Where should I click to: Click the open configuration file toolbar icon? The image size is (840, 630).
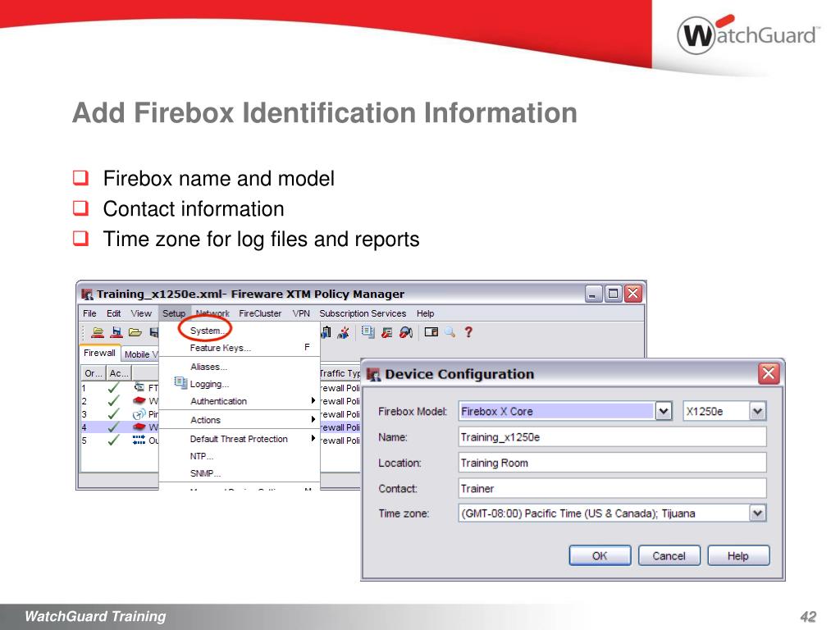click(x=98, y=332)
